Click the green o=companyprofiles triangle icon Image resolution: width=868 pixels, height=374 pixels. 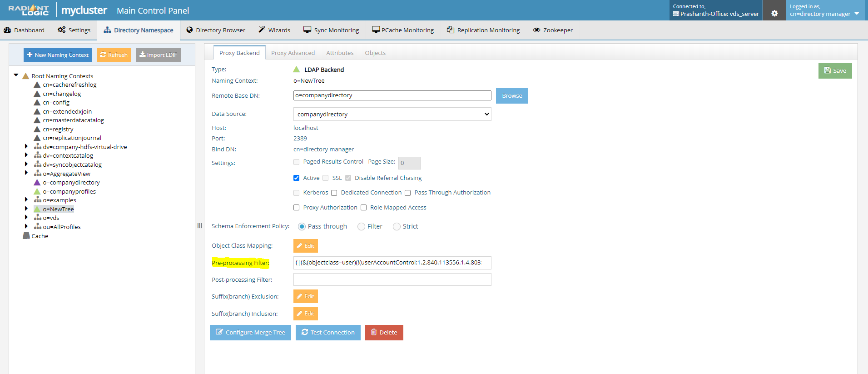[37, 191]
